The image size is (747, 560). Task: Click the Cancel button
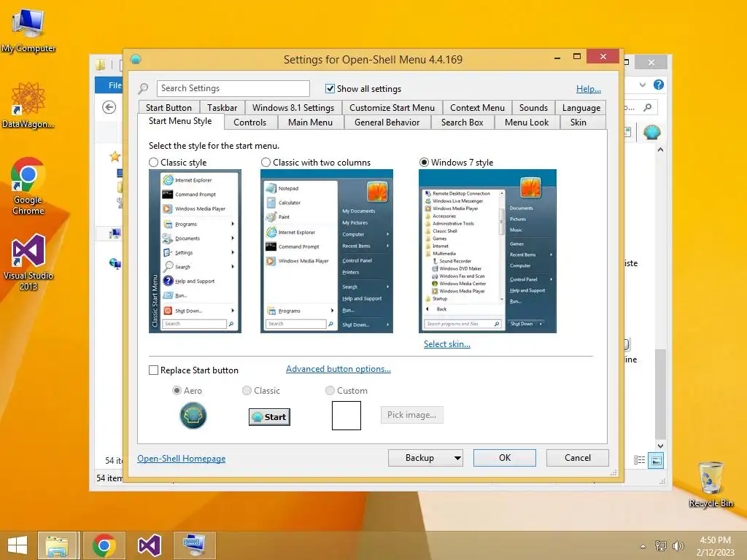click(578, 458)
